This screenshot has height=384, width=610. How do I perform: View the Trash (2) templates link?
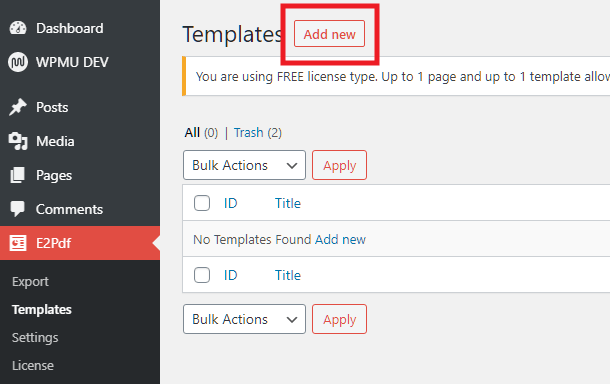[x=258, y=133]
